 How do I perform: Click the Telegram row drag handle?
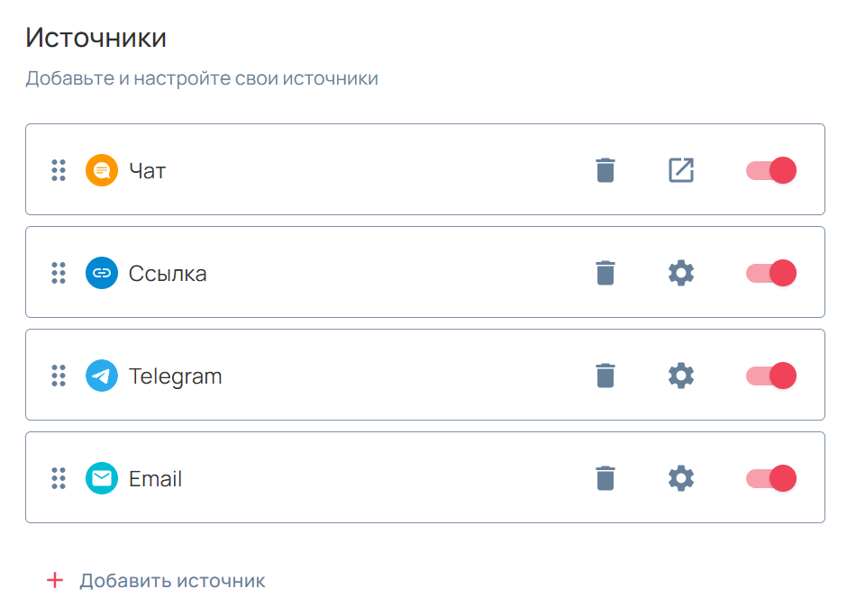click(x=59, y=375)
